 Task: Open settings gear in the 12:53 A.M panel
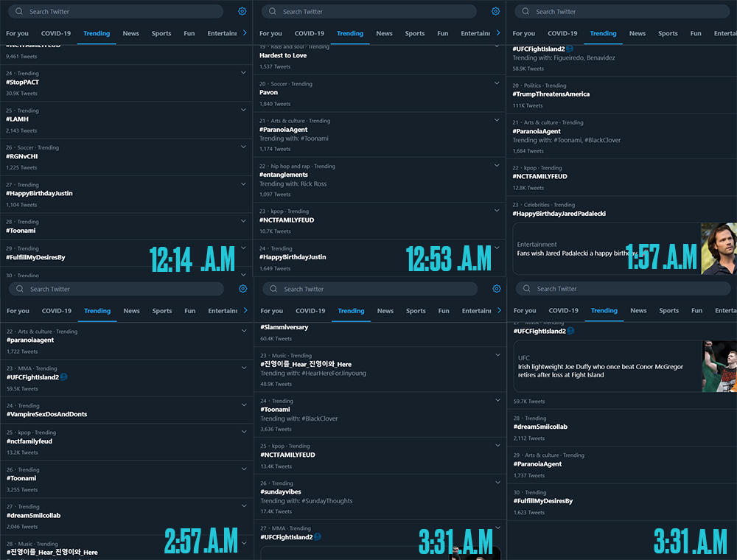click(x=495, y=11)
